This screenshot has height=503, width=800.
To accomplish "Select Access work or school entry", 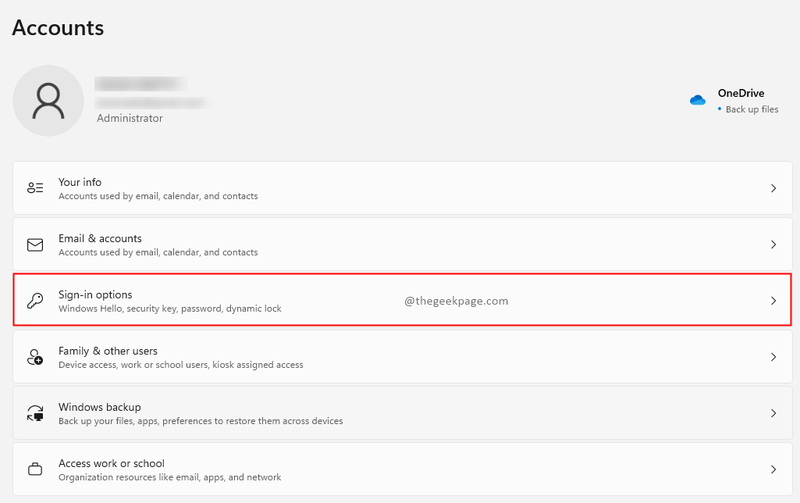I will [403, 469].
